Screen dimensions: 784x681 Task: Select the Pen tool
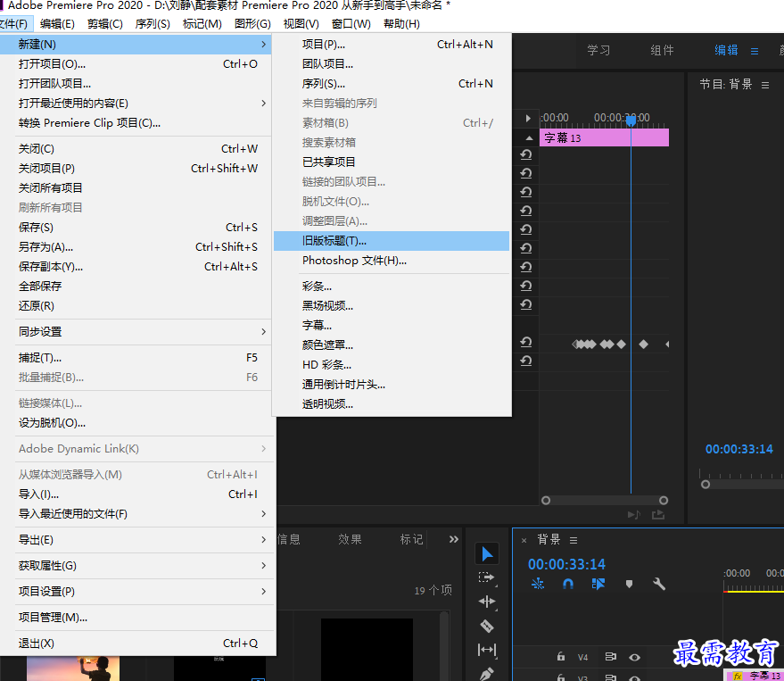click(486, 674)
